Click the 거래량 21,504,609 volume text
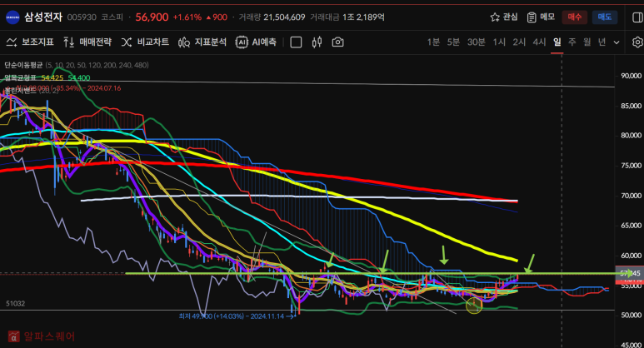The image size is (644, 348). click(272, 17)
